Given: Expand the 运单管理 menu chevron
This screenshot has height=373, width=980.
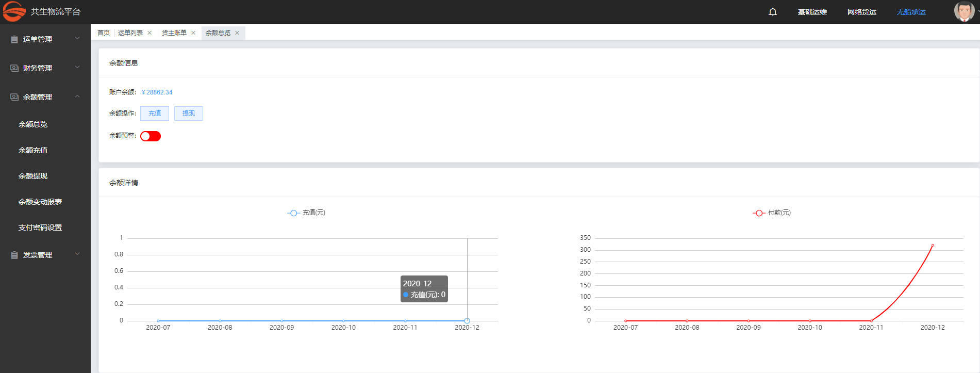Looking at the screenshot, I should [x=77, y=39].
